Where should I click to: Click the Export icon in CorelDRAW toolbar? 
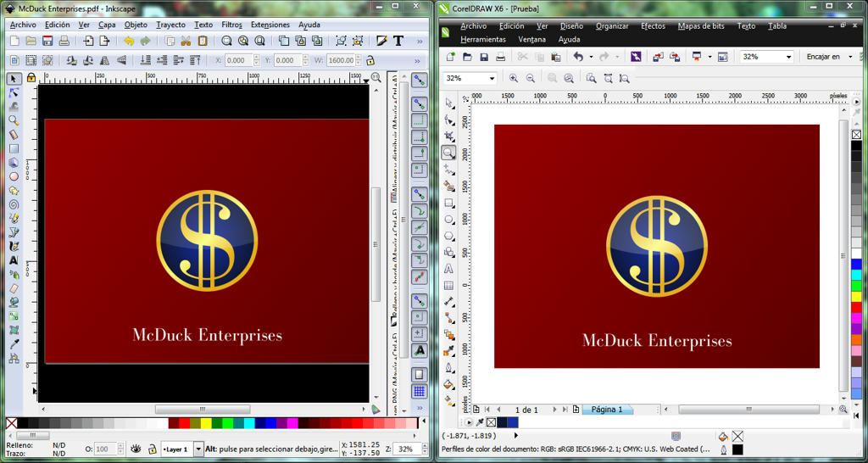point(675,57)
